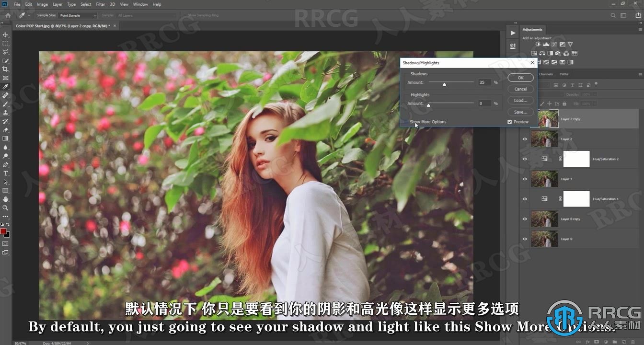Confirm Shadows/Highlights with OK
This screenshot has width=644, height=345.
point(520,78)
